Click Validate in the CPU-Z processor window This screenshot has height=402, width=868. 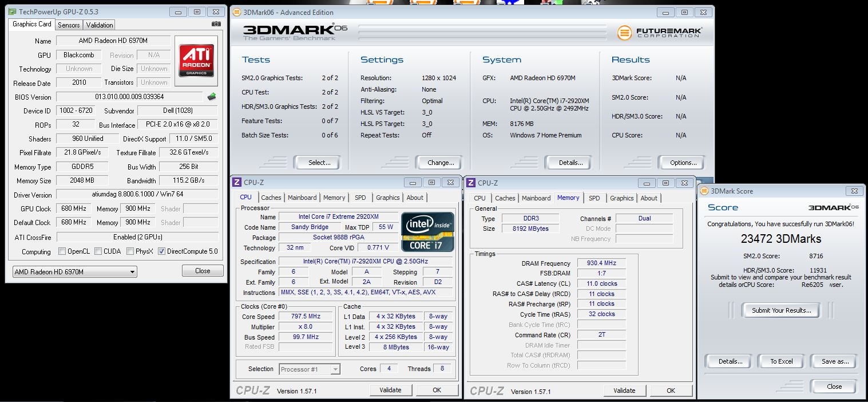click(x=390, y=390)
